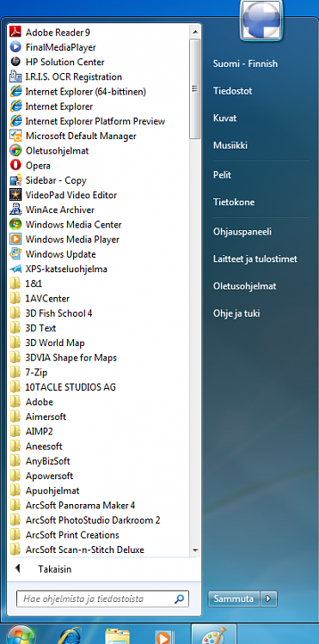Switch to Paint on the taskbar

pyautogui.click(x=214, y=635)
